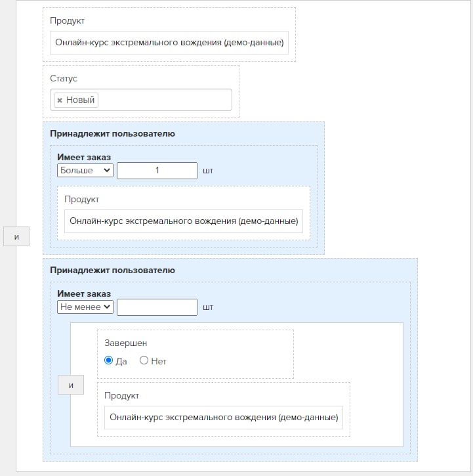
Task: Click the Новый tag text
Action: [81, 100]
